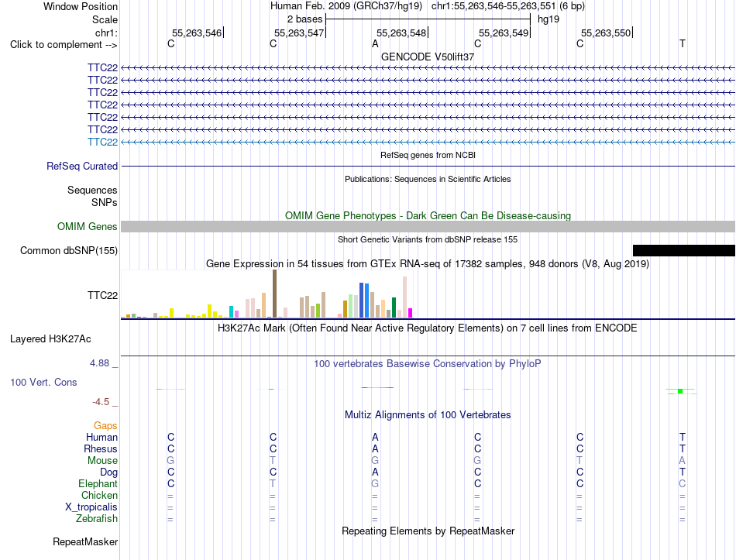The image size is (736, 560).
Task: Click the chr1: ruler label
Action: 106,33
